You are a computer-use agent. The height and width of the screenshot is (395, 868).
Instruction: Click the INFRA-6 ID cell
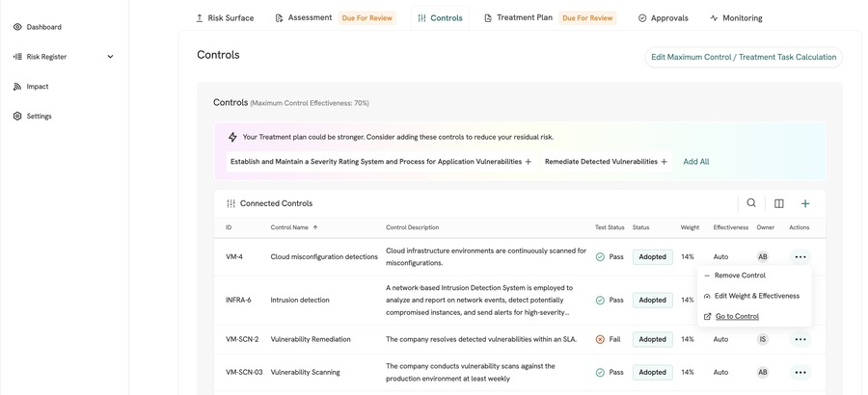coord(238,300)
